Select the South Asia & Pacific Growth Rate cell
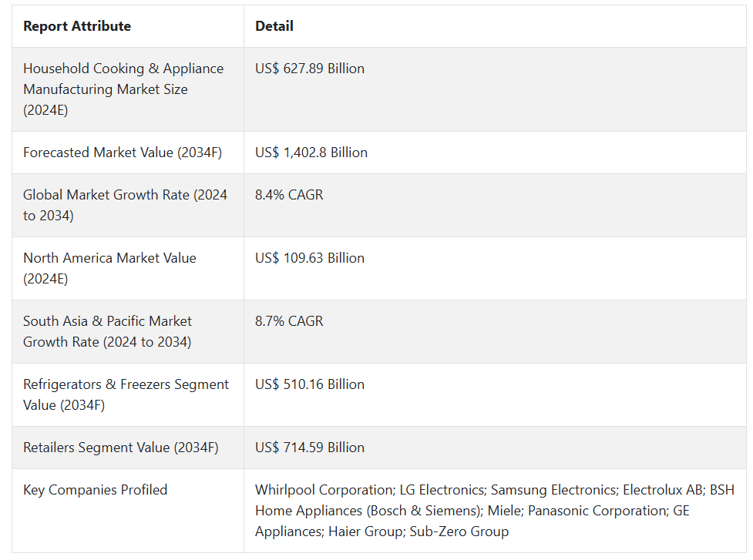This screenshot has width=753, height=560. coord(108,331)
